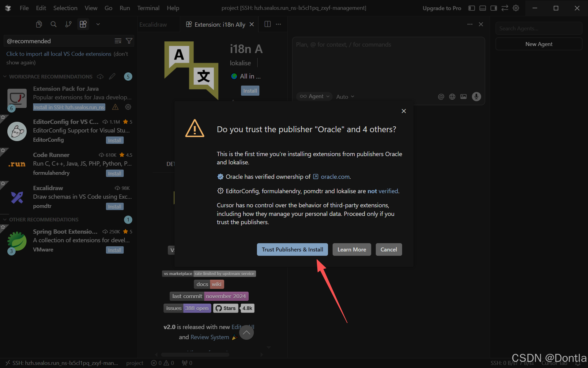
Task: Click Trust Publishers & Install
Action: click(292, 250)
